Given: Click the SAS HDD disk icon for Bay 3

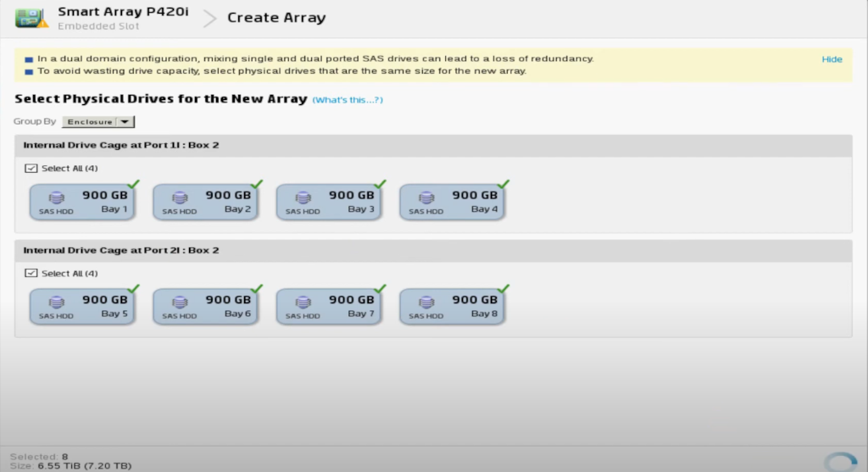Looking at the screenshot, I should click(303, 197).
